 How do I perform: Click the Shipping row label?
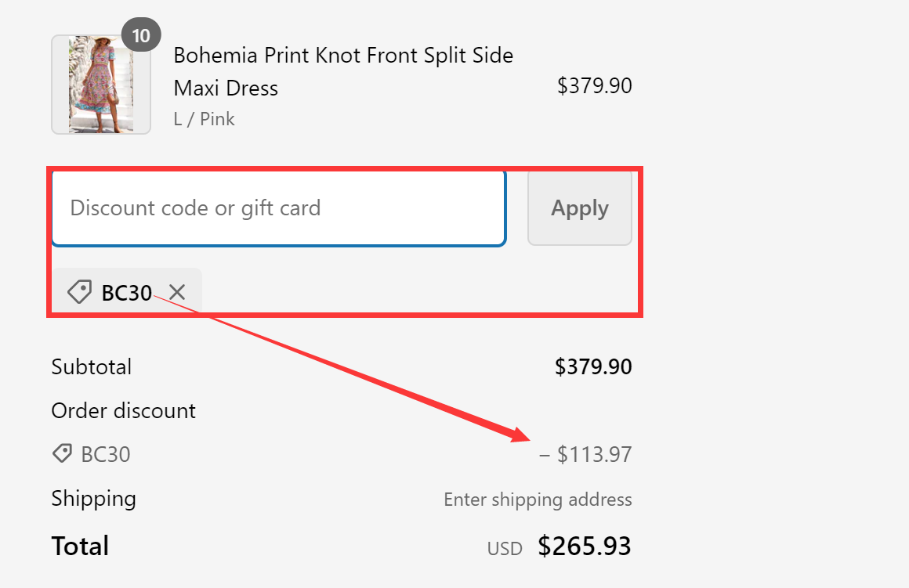[93, 498]
